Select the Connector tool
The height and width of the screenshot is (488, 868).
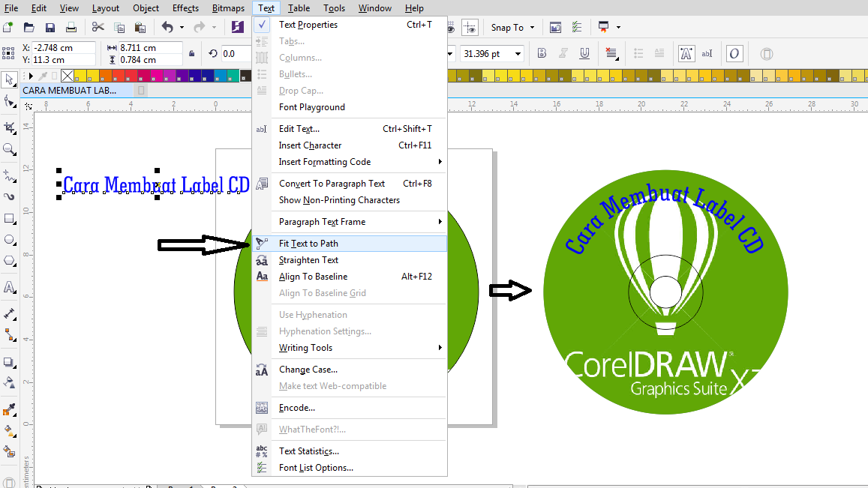pos(9,335)
